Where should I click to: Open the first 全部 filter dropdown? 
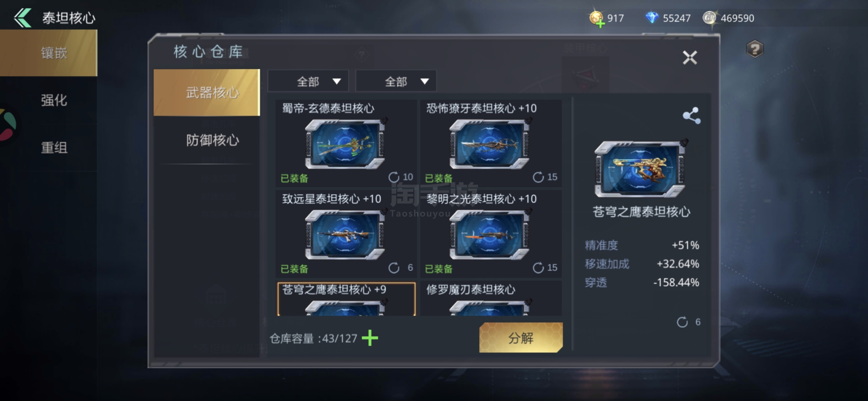point(308,81)
